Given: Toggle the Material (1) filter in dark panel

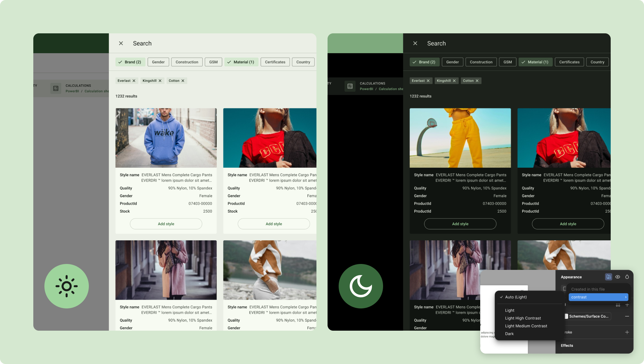Looking at the screenshot, I should [536, 62].
